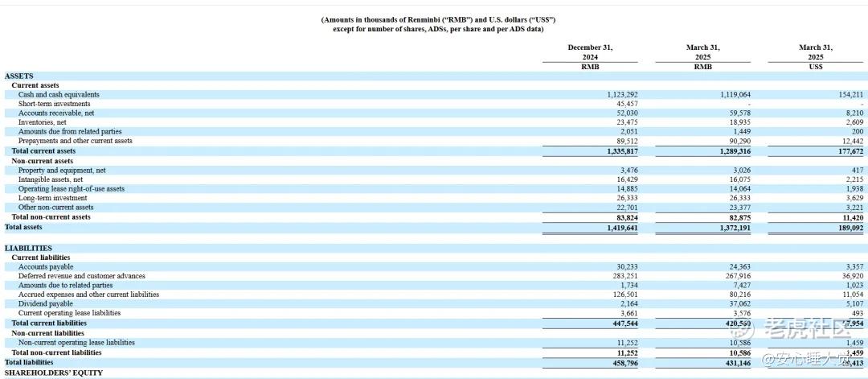Click the bold "Total assets" label
Viewport: 868px width, 379px height.
pos(23,227)
